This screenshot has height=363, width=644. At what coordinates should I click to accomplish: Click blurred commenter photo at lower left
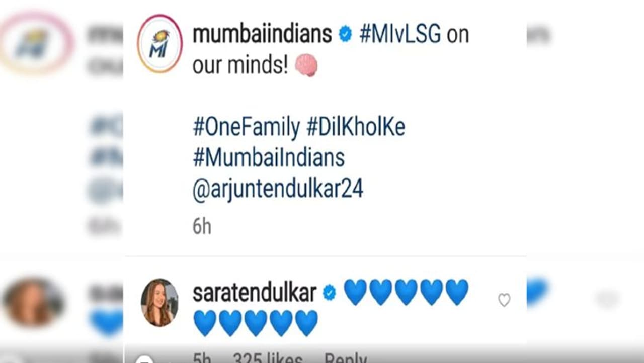(x=34, y=303)
